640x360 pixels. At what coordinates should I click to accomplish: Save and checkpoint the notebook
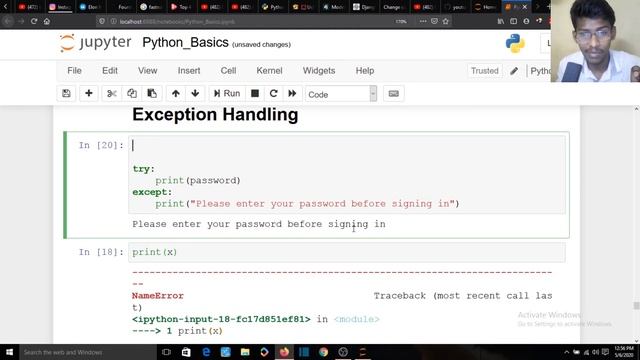coord(66,93)
